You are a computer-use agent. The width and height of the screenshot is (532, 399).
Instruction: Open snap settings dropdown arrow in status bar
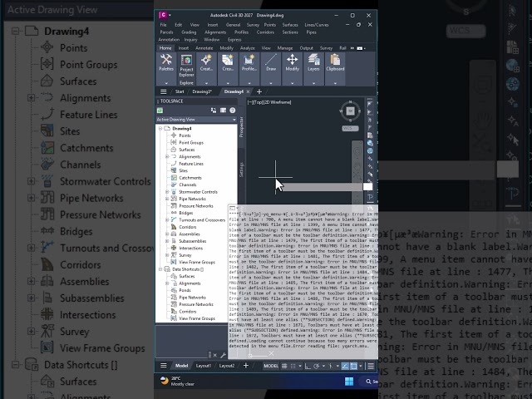pos(300,366)
